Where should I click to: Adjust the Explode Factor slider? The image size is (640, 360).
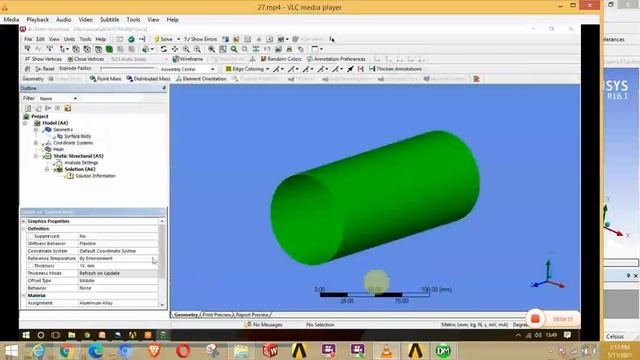tap(128, 69)
